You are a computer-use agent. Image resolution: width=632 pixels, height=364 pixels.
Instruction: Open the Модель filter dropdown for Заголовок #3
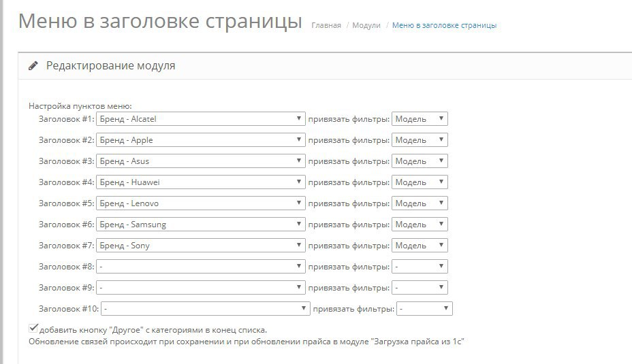420,161
